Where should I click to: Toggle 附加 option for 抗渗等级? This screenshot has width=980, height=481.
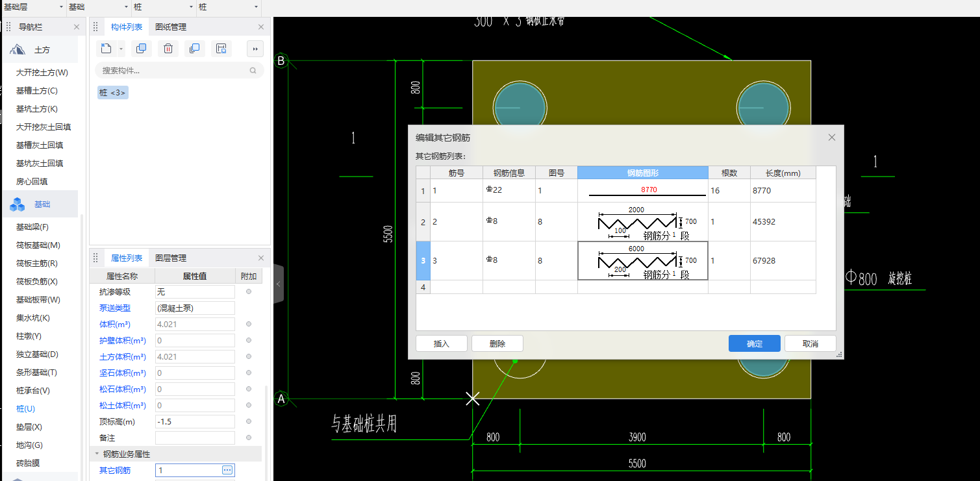point(249,292)
